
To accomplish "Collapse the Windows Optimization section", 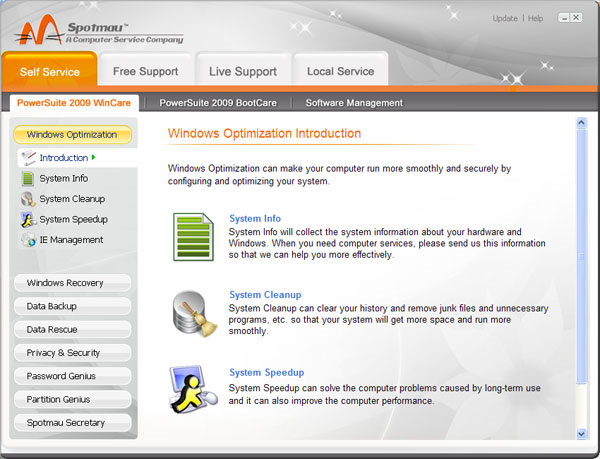I will pos(72,135).
